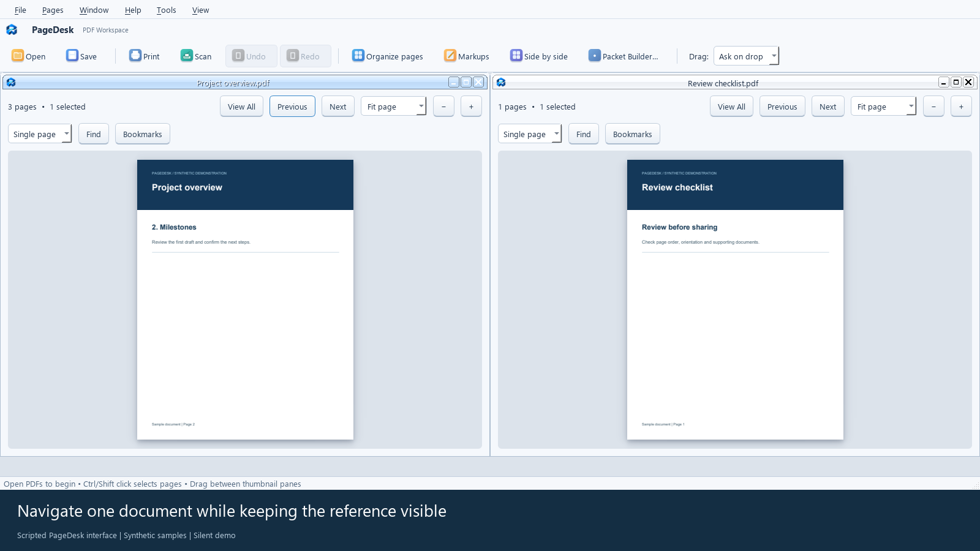Open Organize pages tool
This screenshot has height=551, width=980.
point(387,56)
